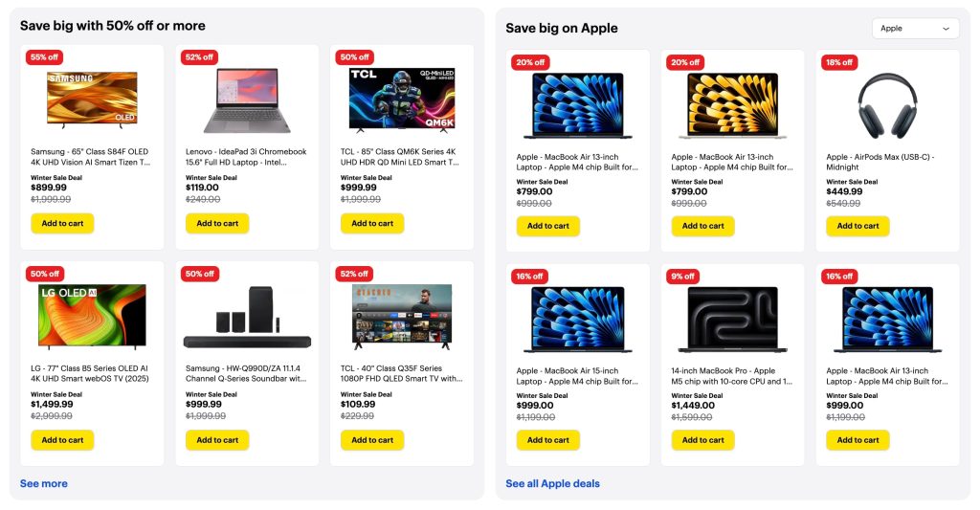Viewport: 980px width, 510px height.
Task: Select the LG 77" OLED TV thumbnail
Action: pos(92,315)
